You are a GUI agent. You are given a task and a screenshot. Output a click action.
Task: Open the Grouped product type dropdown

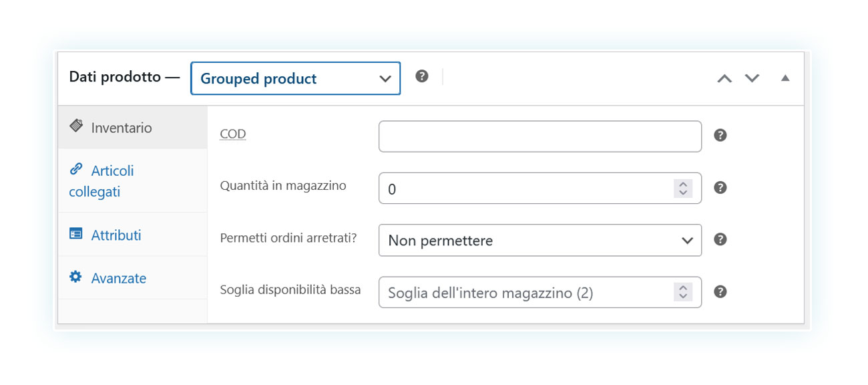pos(295,78)
